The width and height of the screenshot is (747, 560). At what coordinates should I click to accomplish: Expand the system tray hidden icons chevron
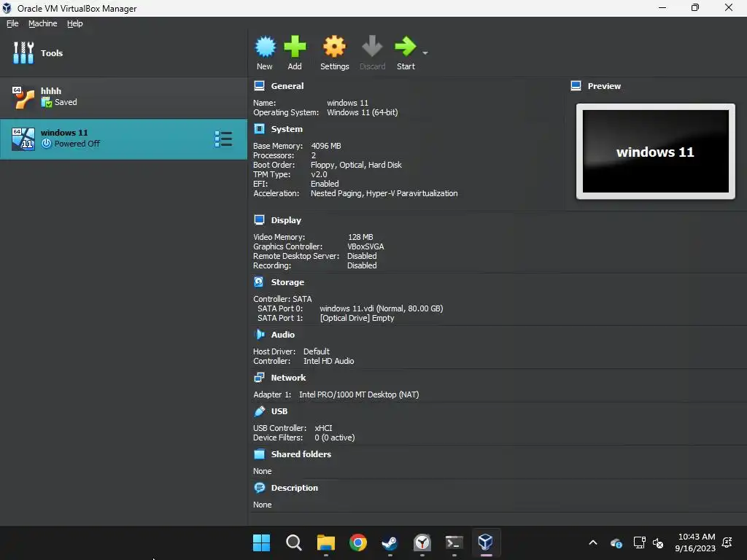coord(593,542)
